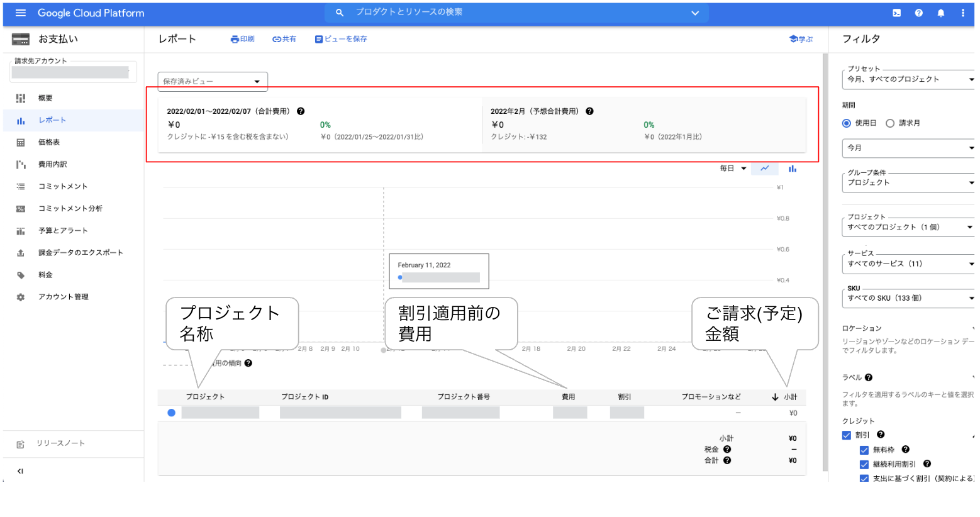The width and height of the screenshot is (980, 517).
Task: Toggle 支出に基づく割引 checkbox
Action: [x=864, y=479]
